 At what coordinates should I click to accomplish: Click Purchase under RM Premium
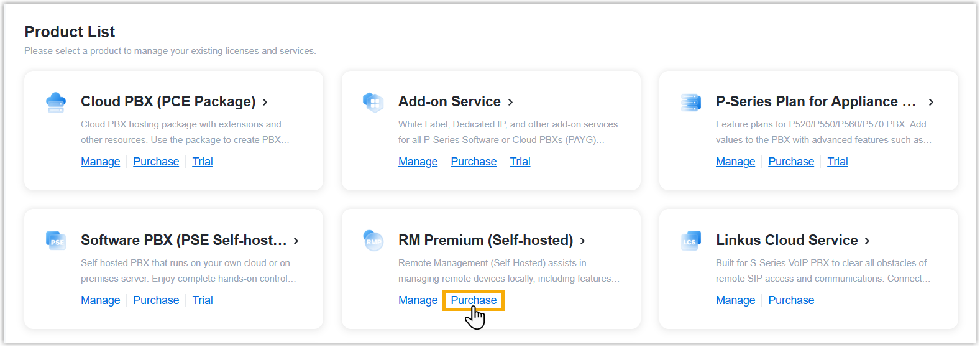click(474, 300)
